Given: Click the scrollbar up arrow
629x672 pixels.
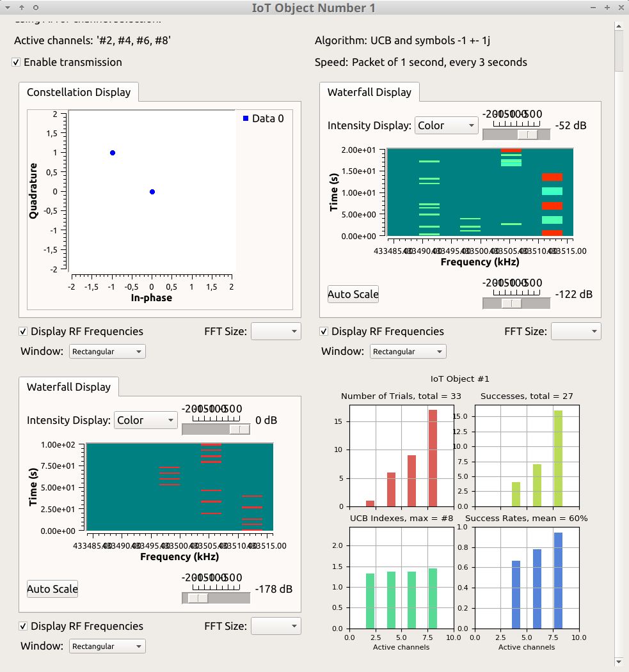Looking at the screenshot, I should click(619, 26).
